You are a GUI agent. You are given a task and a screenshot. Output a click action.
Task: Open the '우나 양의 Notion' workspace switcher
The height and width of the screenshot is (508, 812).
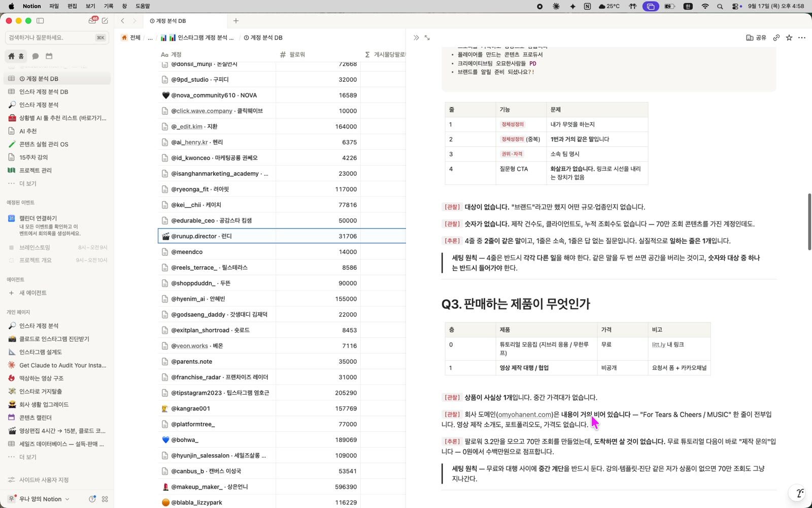click(x=40, y=499)
